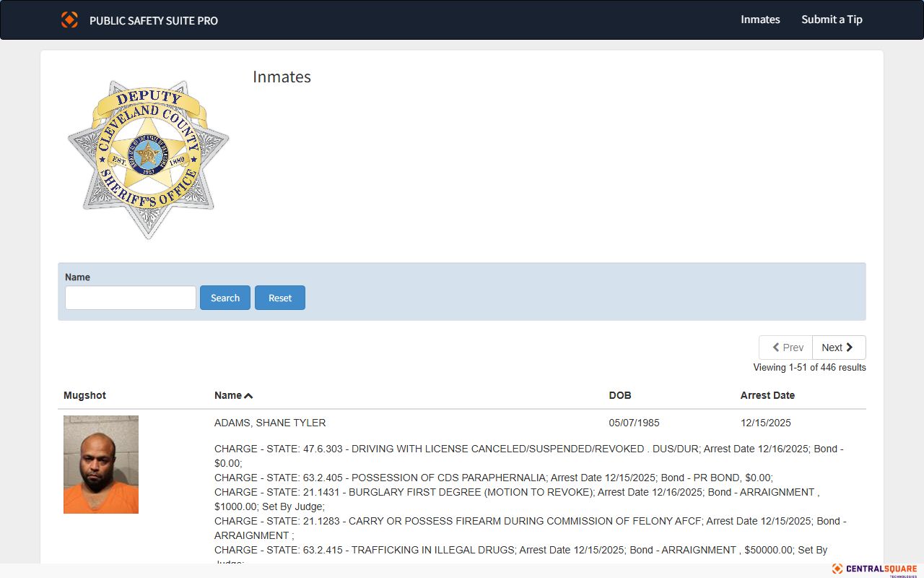Click the Search button

(x=225, y=298)
